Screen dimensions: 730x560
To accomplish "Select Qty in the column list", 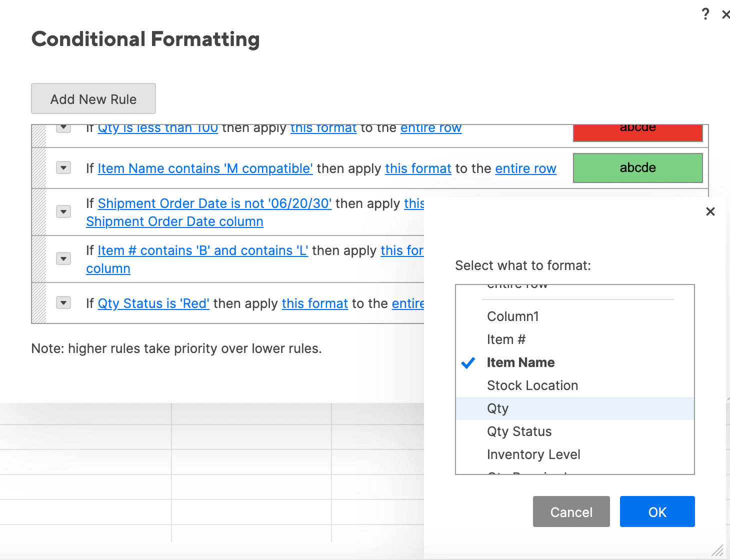I will click(497, 408).
